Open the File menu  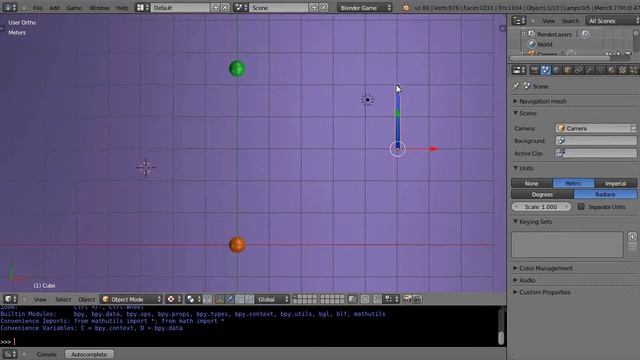click(x=38, y=8)
